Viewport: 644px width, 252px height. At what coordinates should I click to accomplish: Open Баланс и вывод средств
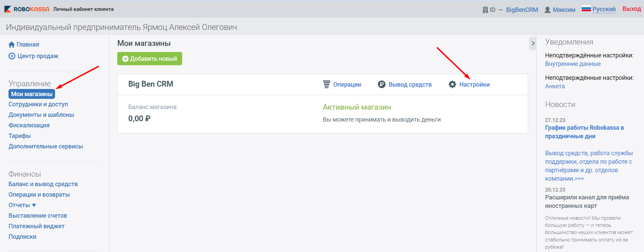pos(43,184)
